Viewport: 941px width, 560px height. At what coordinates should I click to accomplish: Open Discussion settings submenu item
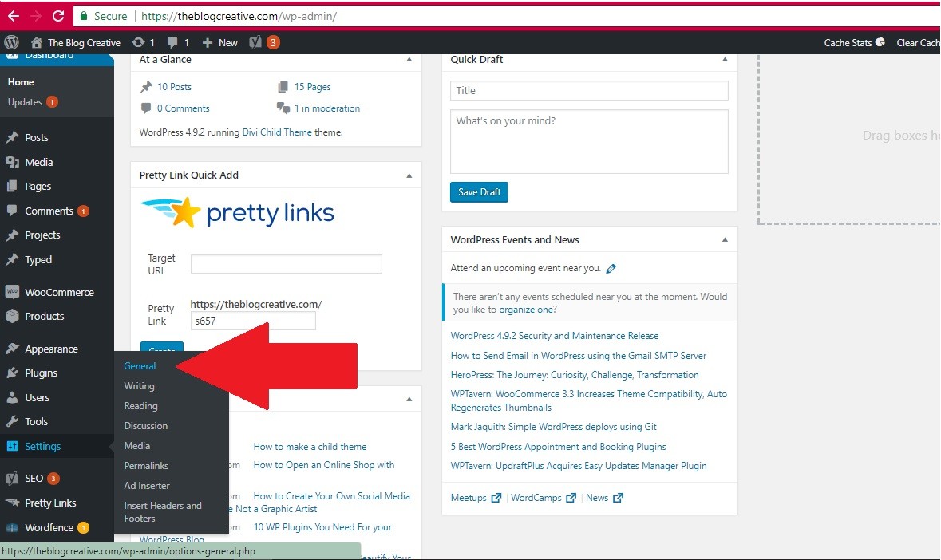146,426
